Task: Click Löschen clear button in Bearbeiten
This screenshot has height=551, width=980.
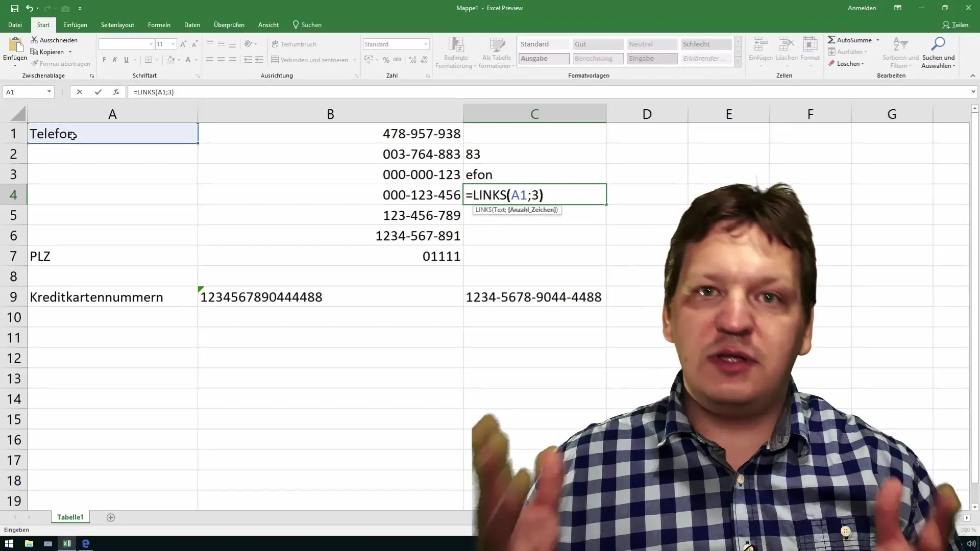Action: click(846, 64)
